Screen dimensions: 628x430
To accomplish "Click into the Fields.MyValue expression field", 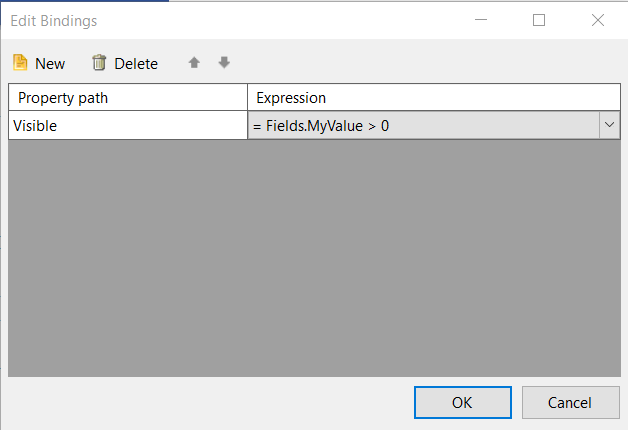I will tap(420, 125).
